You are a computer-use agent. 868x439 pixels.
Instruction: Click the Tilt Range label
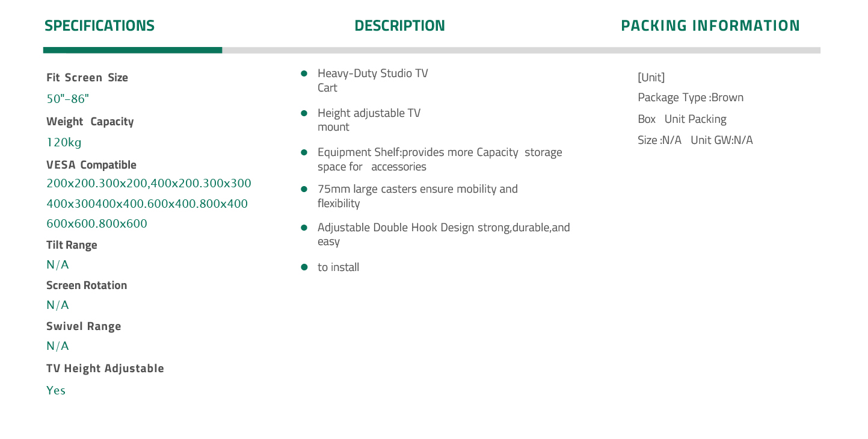point(72,245)
